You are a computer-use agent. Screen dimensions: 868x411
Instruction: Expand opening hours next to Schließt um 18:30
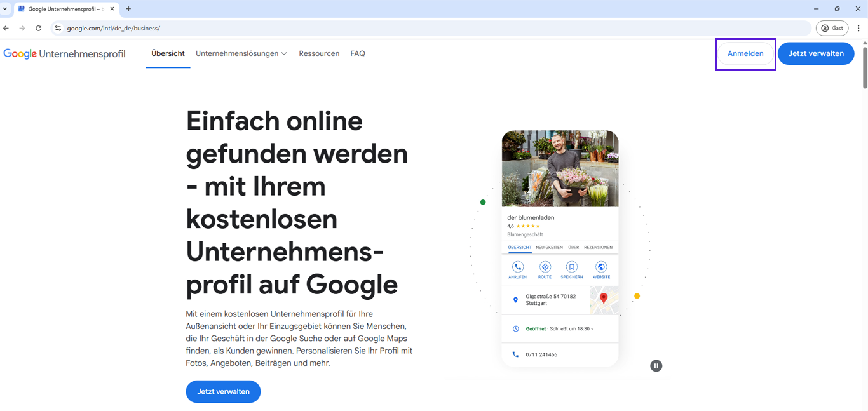pyautogui.click(x=593, y=329)
